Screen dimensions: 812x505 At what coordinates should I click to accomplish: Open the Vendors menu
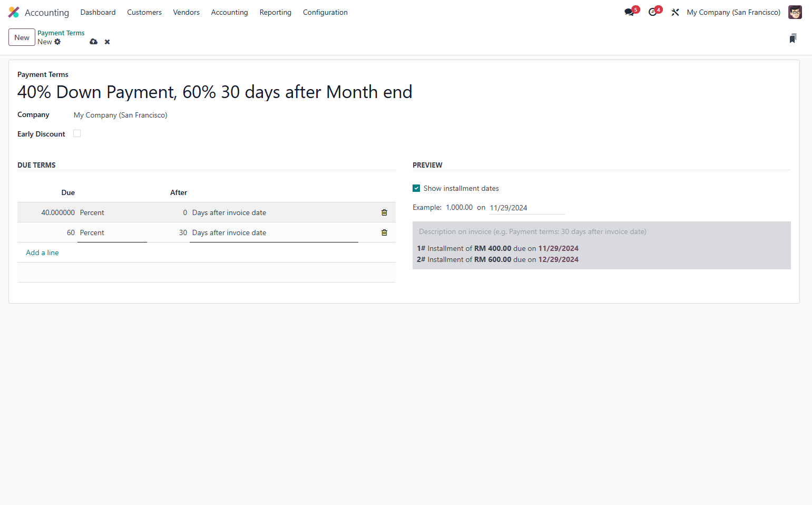click(187, 12)
